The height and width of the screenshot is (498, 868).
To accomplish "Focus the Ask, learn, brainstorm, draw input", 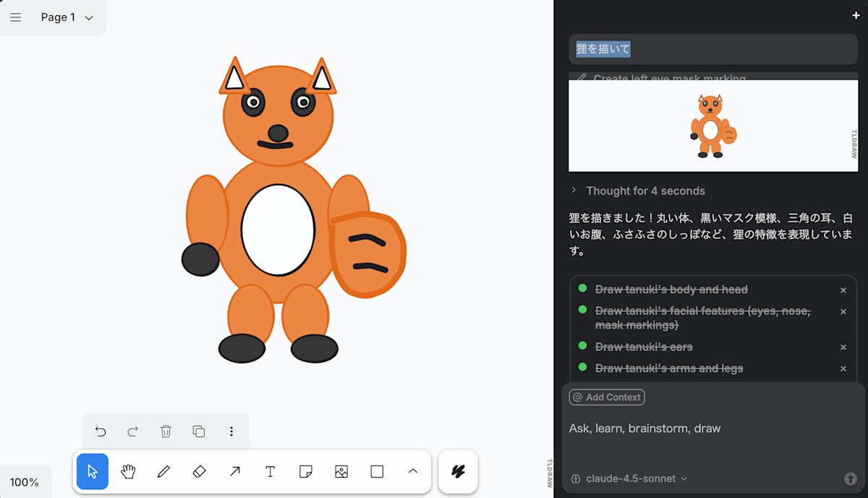I will click(x=712, y=429).
